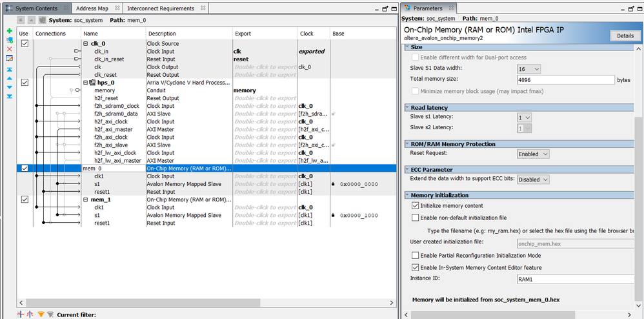Click the move up arrow icon

coord(9,77)
